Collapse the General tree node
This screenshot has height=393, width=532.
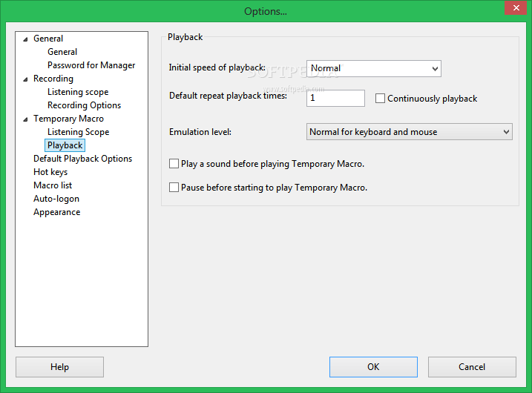point(26,39)
